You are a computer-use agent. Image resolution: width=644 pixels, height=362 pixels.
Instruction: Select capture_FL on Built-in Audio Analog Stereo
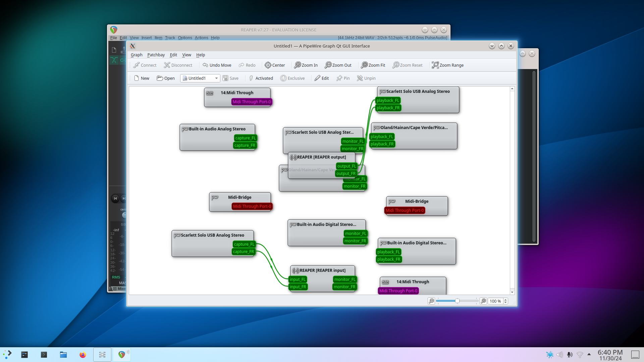(x=245, y=138)
